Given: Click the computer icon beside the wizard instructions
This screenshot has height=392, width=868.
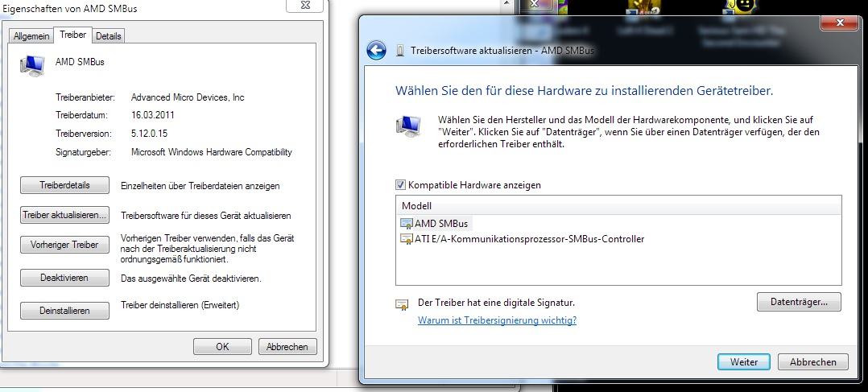Looking at the screenshot, I should (x=408, y=126).
